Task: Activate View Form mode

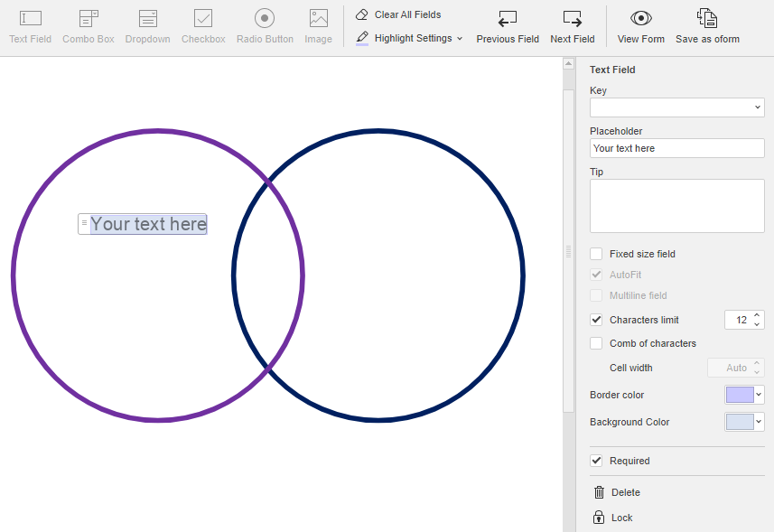Action: 640,25
